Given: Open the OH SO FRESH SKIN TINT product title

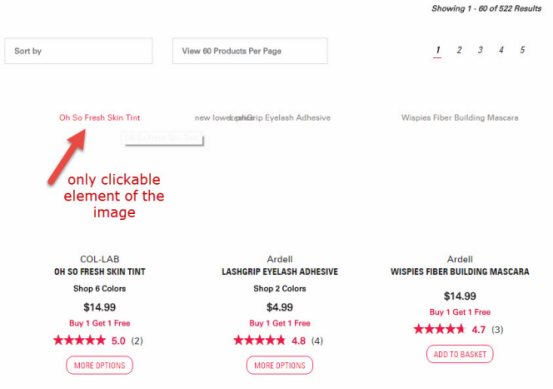Looking at the screenshot, I should point(99,272).
